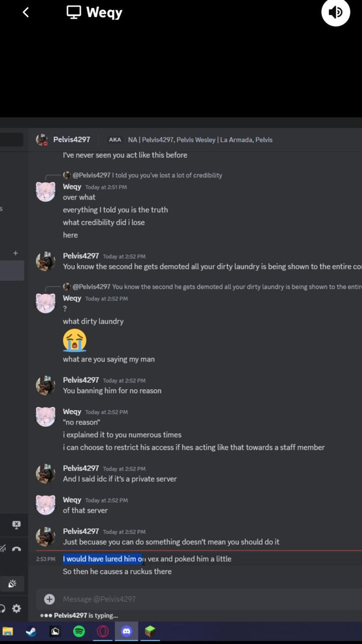Click Pelvis4297 name in the chat header
This screenshot has height=644, width=362.
pyautogui.click(x=72, y=139)
